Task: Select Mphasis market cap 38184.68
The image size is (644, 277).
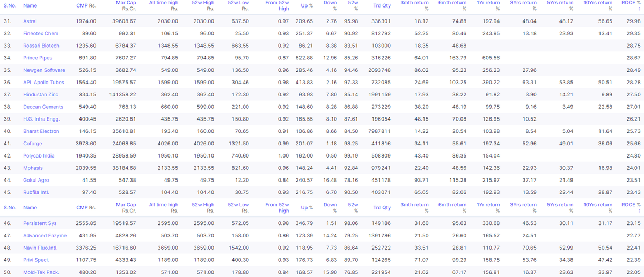Action: pos(125,168)
